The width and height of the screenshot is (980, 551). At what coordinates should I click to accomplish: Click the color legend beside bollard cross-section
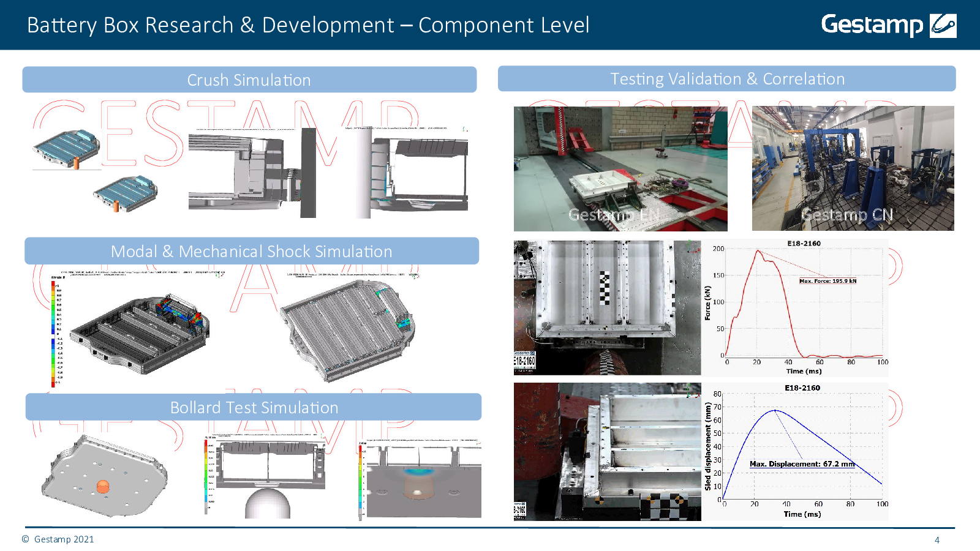coord(206,476)
